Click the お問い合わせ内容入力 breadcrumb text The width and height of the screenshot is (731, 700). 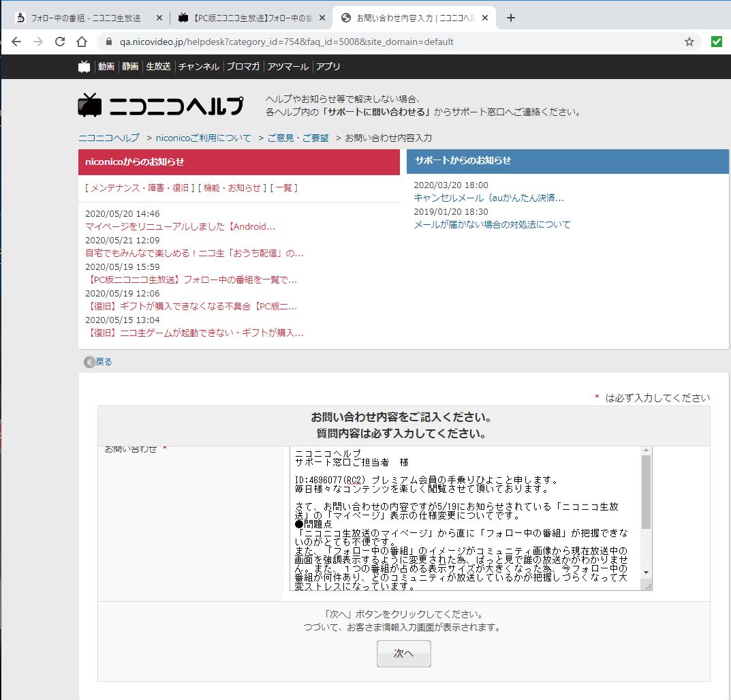[x=388, y=138]
